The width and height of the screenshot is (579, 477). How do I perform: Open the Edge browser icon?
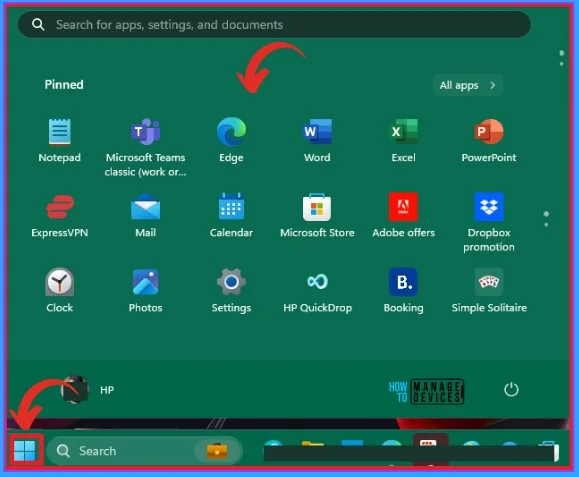pos(232,132)
